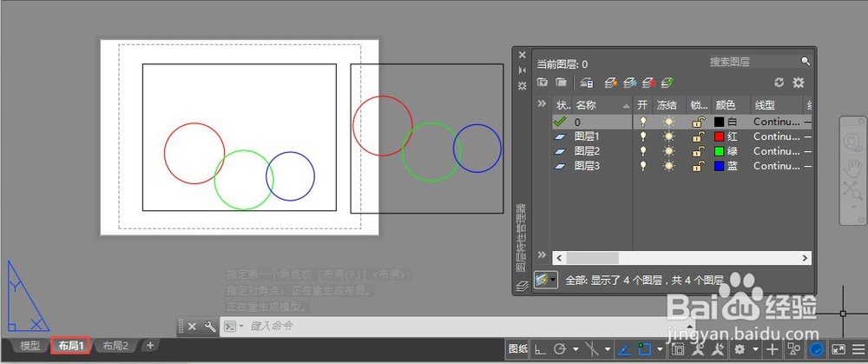Open workspace switching gear icon
Screen dimensions: 868x364
click(739, 349)
